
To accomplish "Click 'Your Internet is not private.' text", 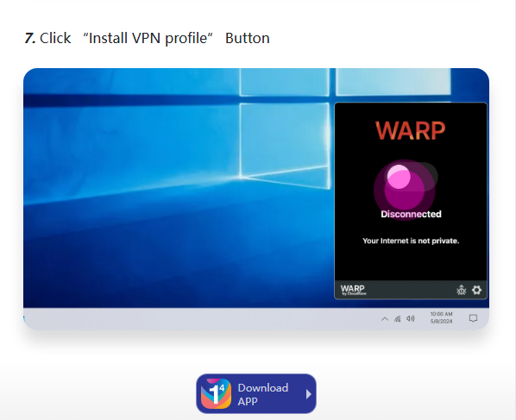I will coord(411,241).
